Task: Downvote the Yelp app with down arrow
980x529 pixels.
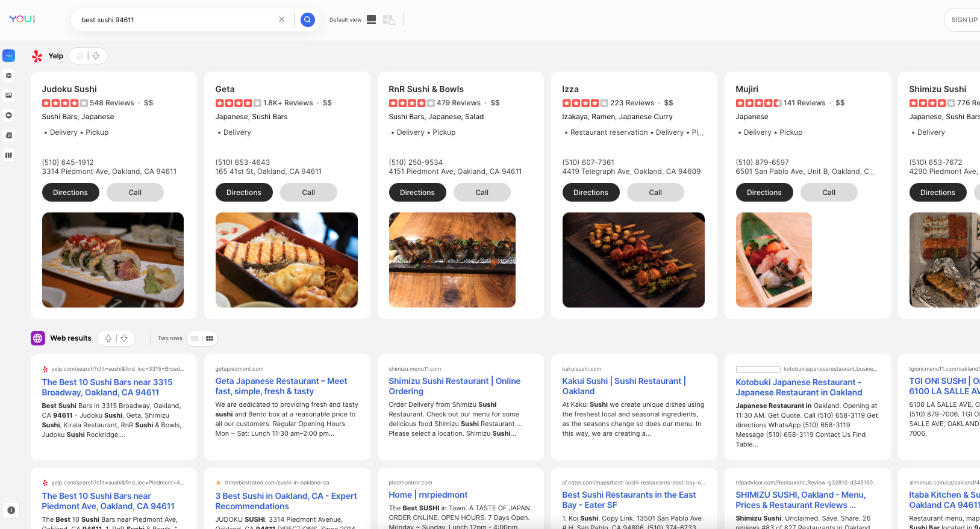Action: [96, 56]
